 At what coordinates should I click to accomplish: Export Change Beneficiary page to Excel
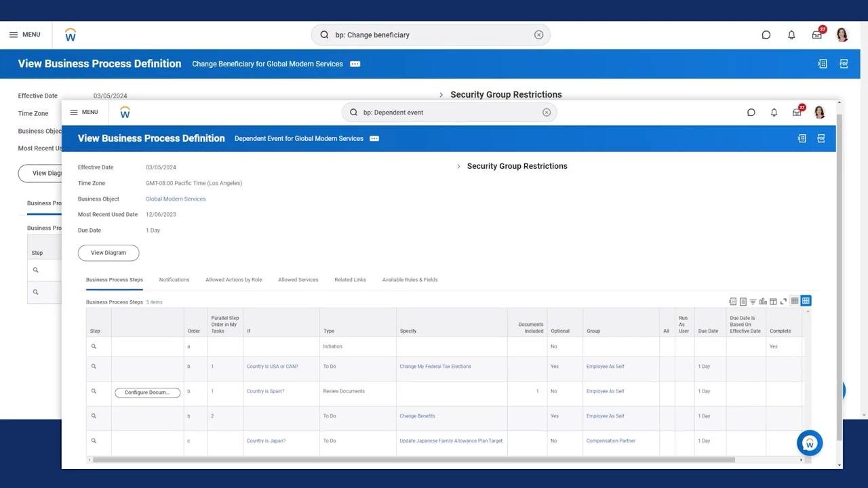pos(823,64)
